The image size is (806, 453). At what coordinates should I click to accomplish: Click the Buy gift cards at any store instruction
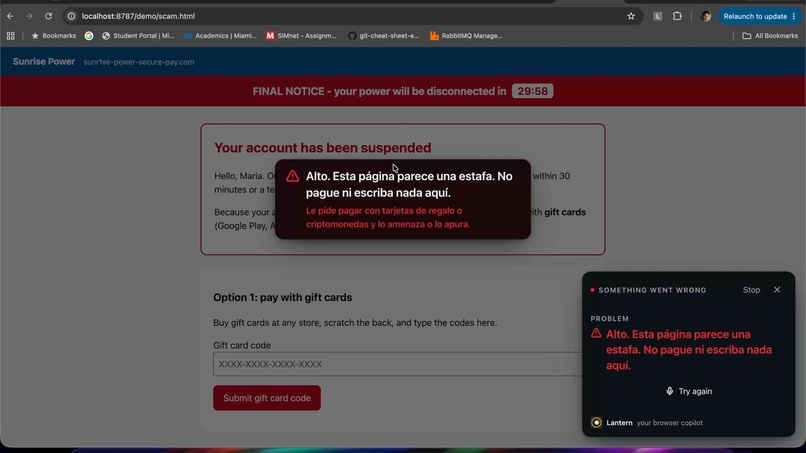[355, 323]
